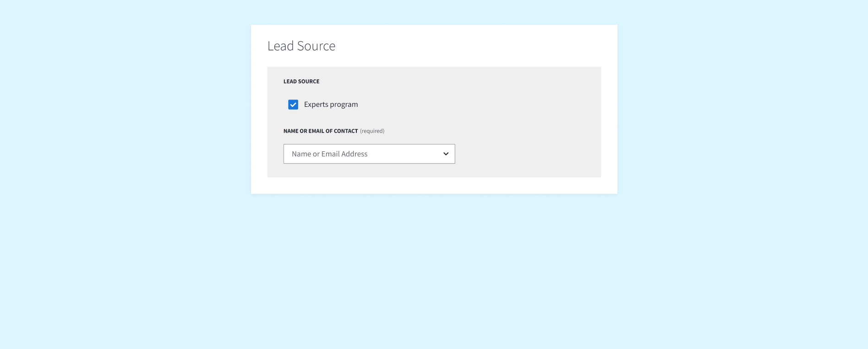Expand the contact combo box via its arrow
The image size is (868, 349).
(x=446, y=154)
